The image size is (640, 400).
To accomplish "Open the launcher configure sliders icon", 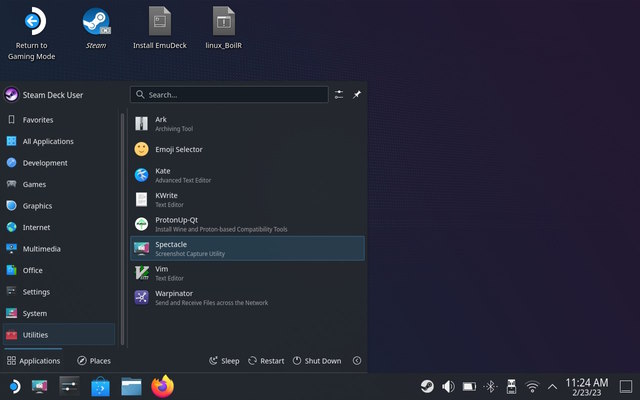I will pos(339,95).
